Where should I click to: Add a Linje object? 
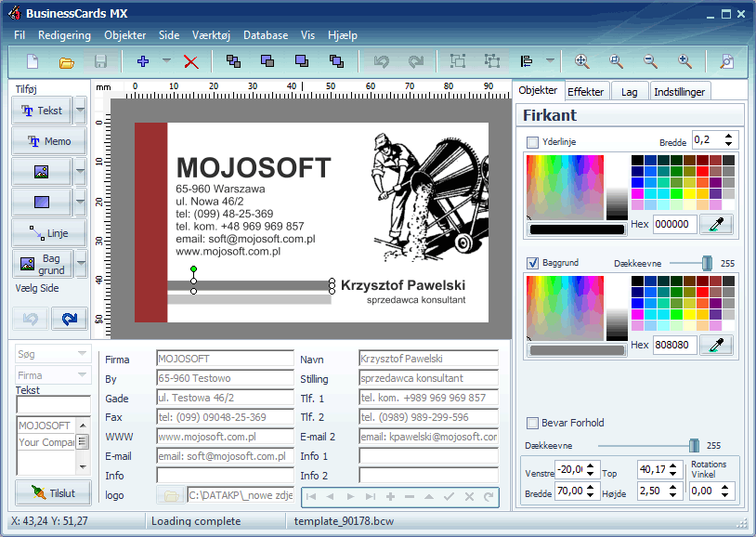click(49, 233)
